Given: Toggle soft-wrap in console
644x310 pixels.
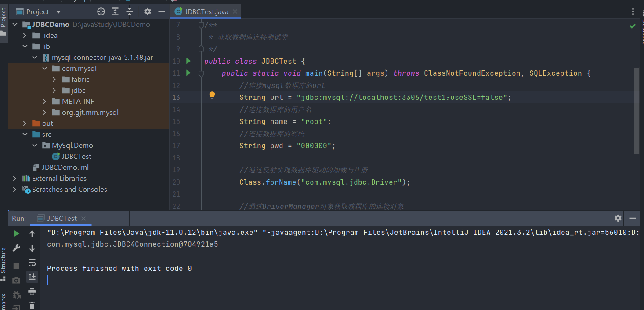Looking at the screenshot, I should click(x=32, y=263).
